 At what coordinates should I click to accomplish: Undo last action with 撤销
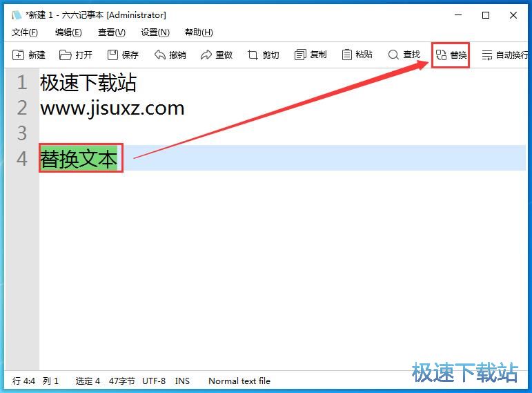click(170, 55)
